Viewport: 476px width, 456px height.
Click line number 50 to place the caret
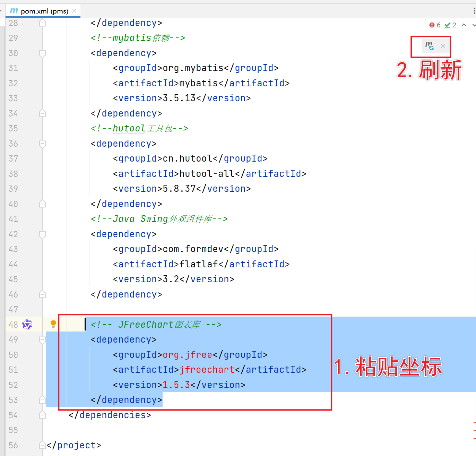[x=13, y=355]
